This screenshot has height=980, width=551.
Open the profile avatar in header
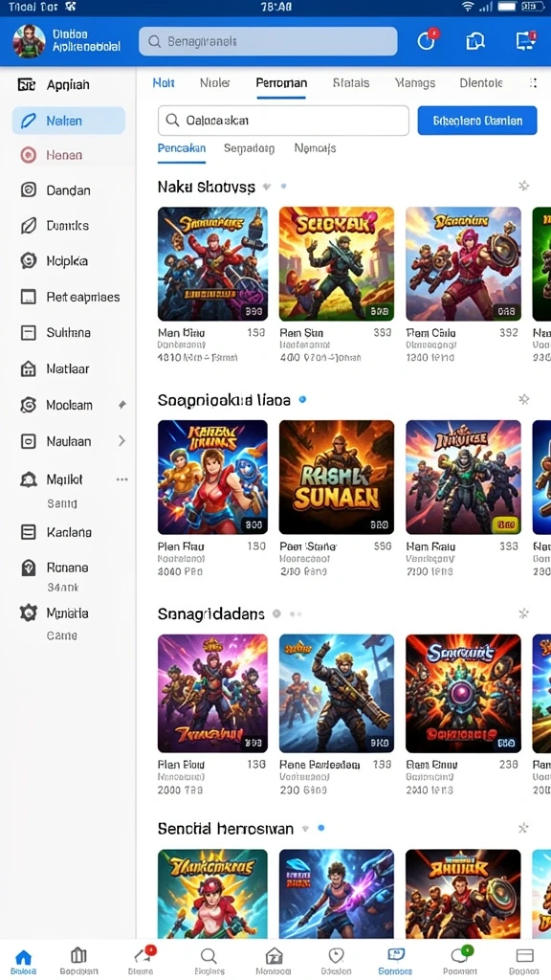click(29, 40)
